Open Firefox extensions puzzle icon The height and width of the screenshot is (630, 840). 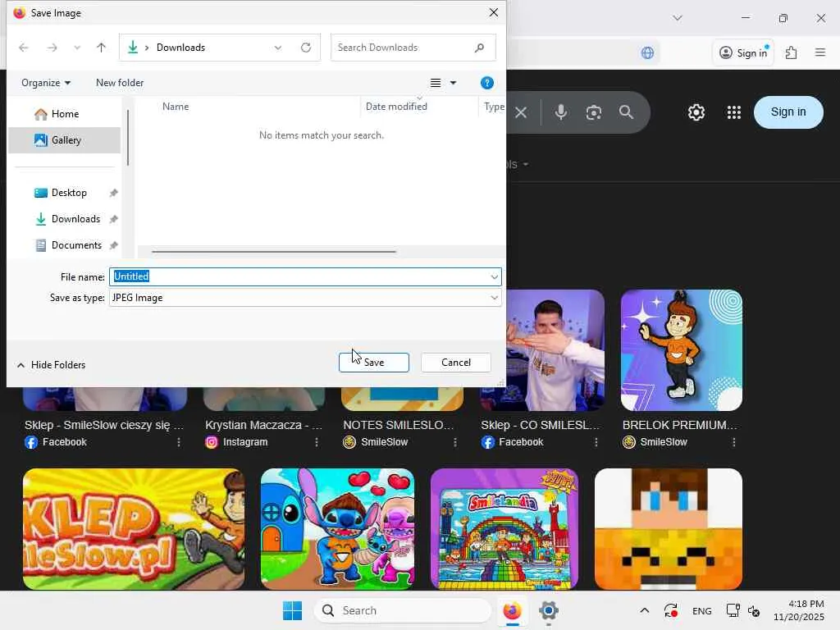click(x=792, y=52)
